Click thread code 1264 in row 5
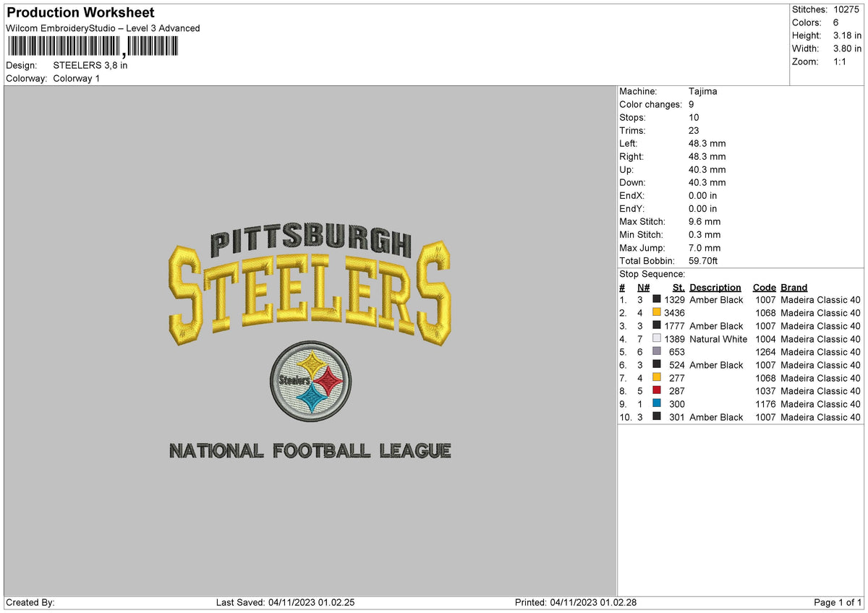This screenshot has width=868, height=613. (766, 351)
